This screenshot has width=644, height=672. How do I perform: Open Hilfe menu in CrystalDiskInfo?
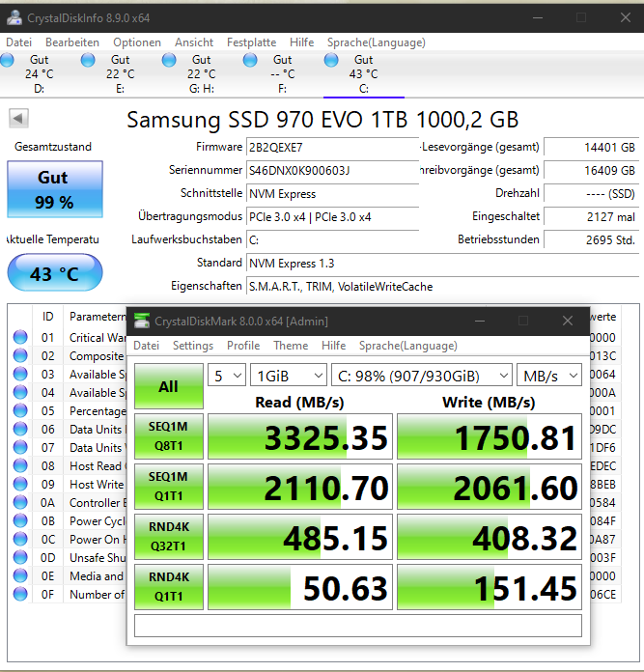(x=301, y=42)
